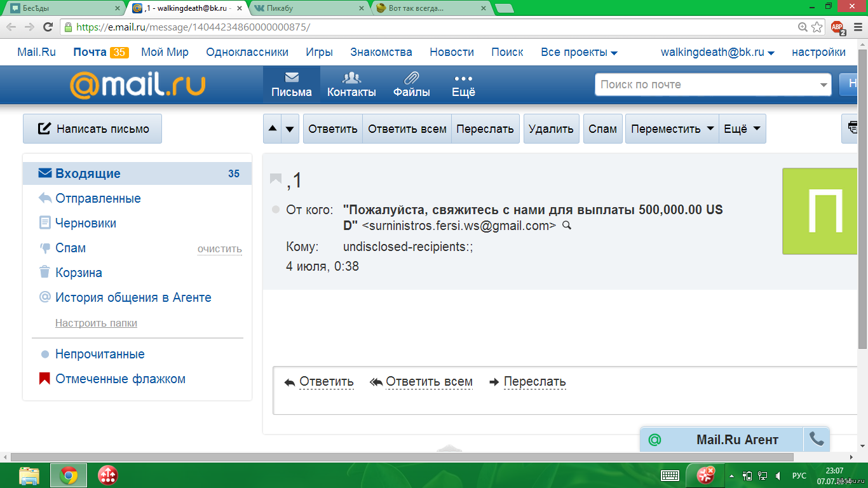Expand the Все проекты menu
Viewport: 868px width, 488px height.
(x=579, y=52)
